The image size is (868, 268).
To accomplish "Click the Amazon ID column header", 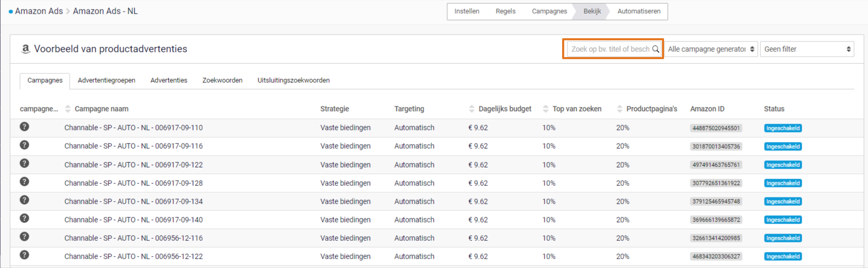I will pos(707,109).
